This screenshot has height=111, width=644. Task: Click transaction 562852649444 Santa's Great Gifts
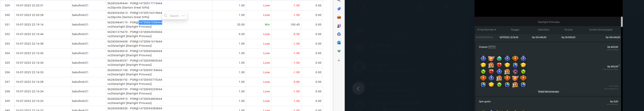pyautogui.click(x=135, y=6)
